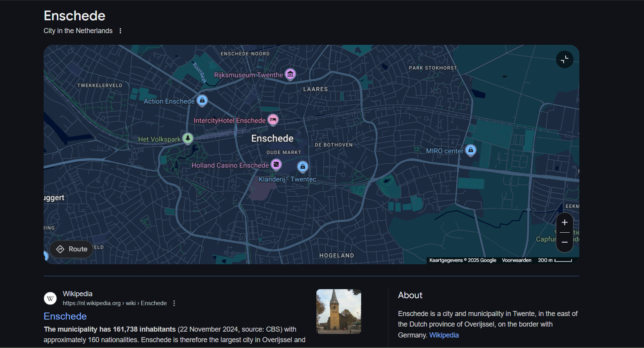644x348 pixels.
Task: Collapse the map with the minimize icon
Action: click(x=565, y=60)
